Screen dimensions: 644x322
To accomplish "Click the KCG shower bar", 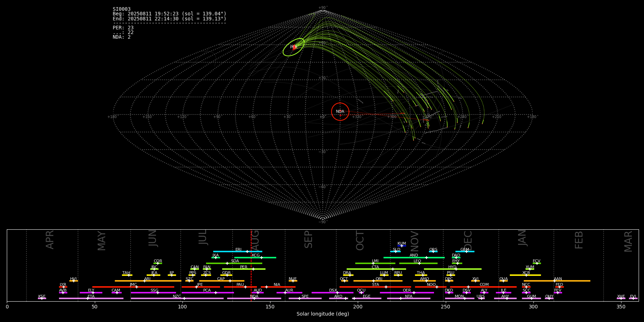I will (255, 258).
